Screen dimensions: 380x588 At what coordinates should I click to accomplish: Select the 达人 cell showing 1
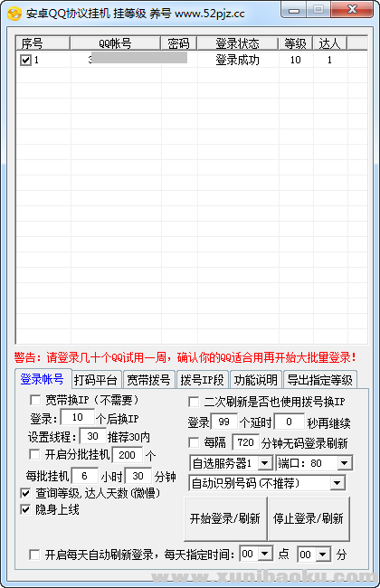click(329, 60)
